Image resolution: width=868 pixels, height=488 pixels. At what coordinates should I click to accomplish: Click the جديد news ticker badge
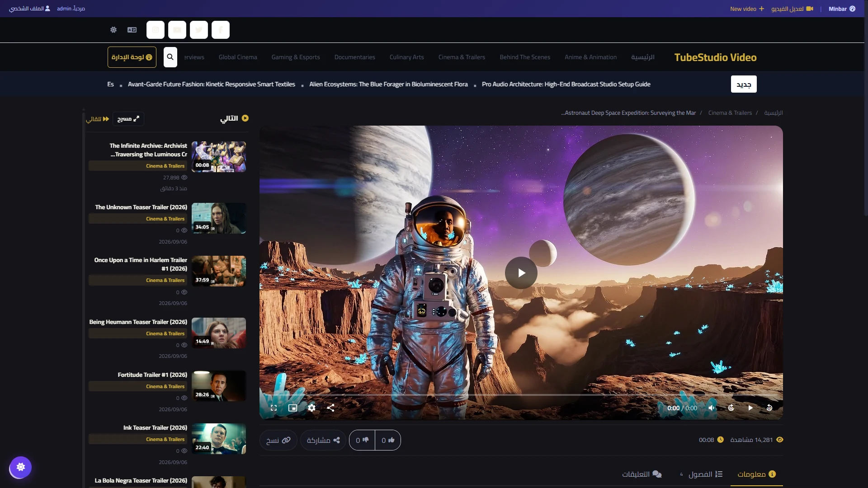pos(744,84)
